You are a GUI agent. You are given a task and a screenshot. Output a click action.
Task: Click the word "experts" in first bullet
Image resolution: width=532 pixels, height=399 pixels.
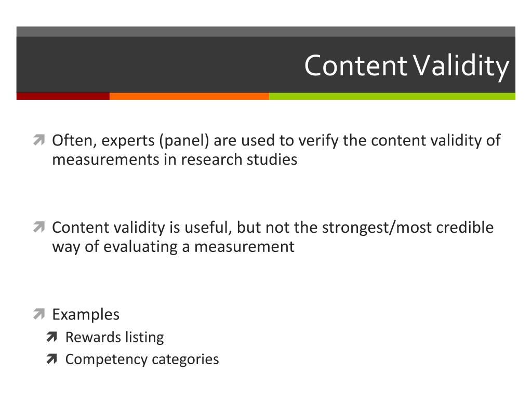(128, 141)
